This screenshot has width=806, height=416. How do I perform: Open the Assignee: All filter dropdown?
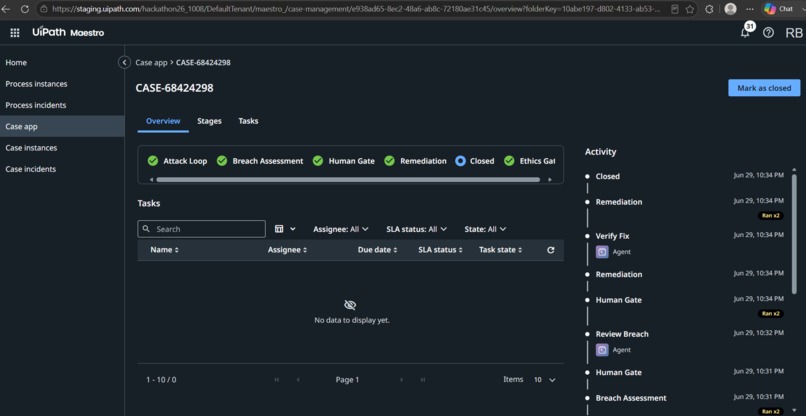click(x=341, y=229)
